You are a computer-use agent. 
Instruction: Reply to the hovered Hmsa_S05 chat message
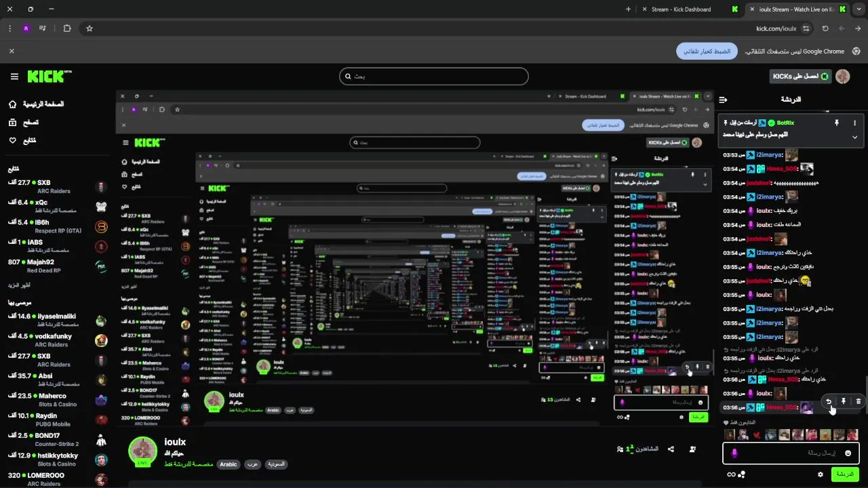(829, 401)
